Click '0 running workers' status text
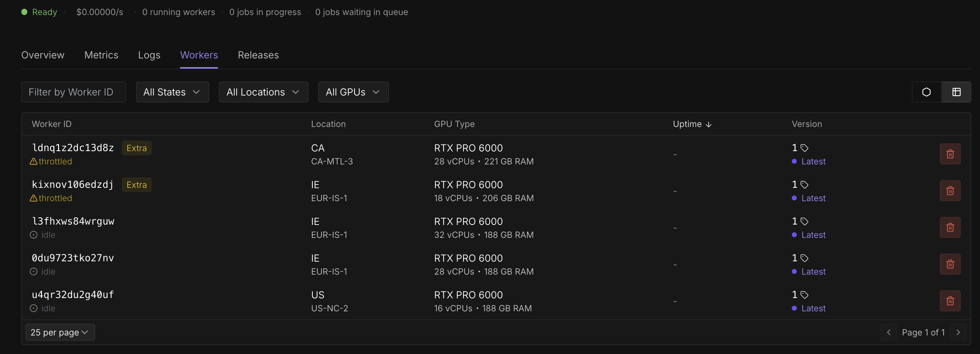 [178, 12]
